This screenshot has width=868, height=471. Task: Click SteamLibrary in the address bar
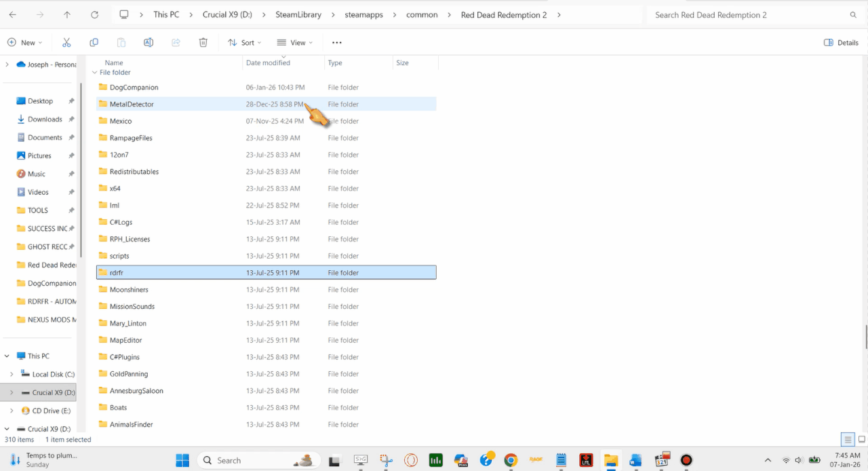[298, 14]
